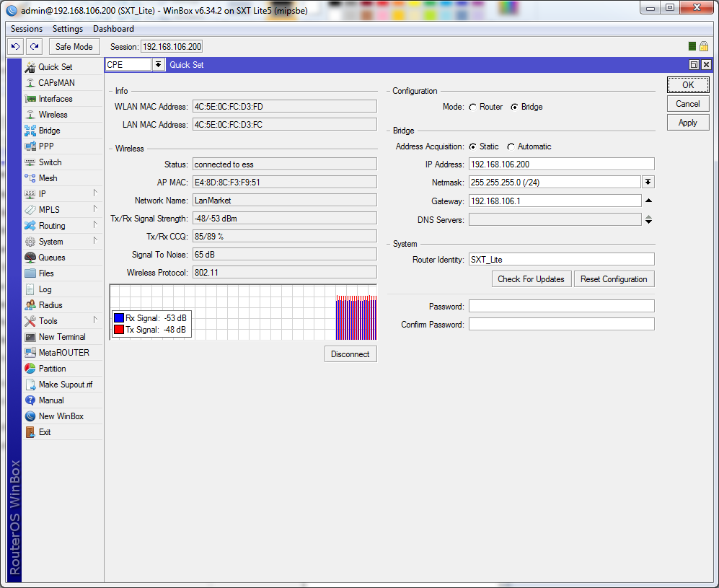Viewport: 719px width, 588px height.
Task: Click the blue Rx Signal color swatch
Action: tap(119, 318)
